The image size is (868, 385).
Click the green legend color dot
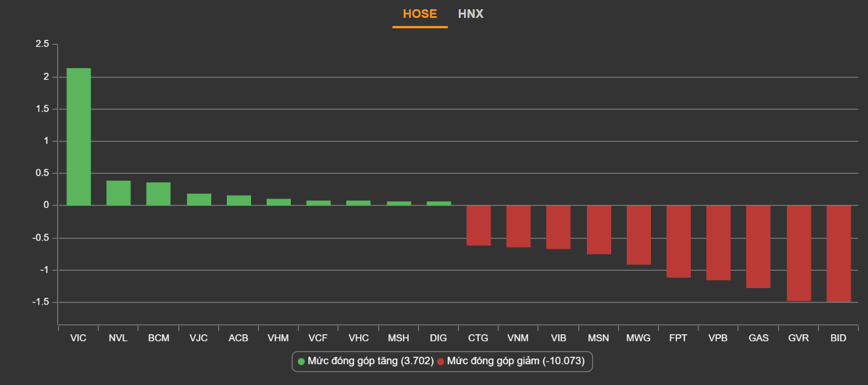tap(301, 362)
